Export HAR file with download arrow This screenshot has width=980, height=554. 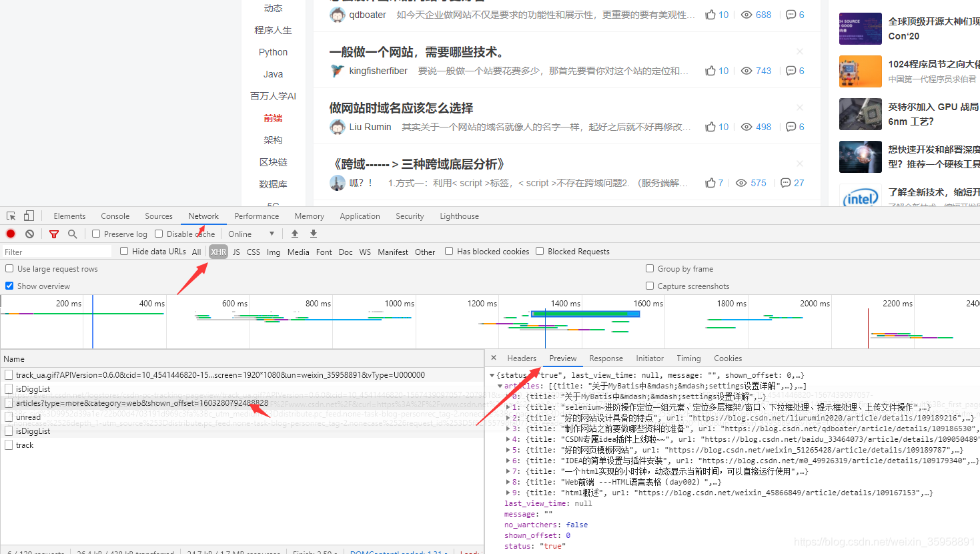click(x=314, y=234)
